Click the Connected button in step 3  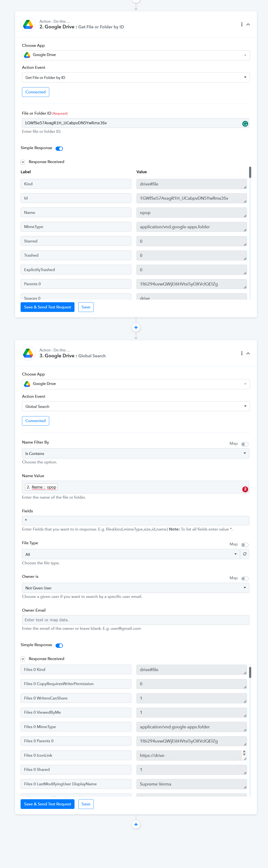(x=35, y=421)
